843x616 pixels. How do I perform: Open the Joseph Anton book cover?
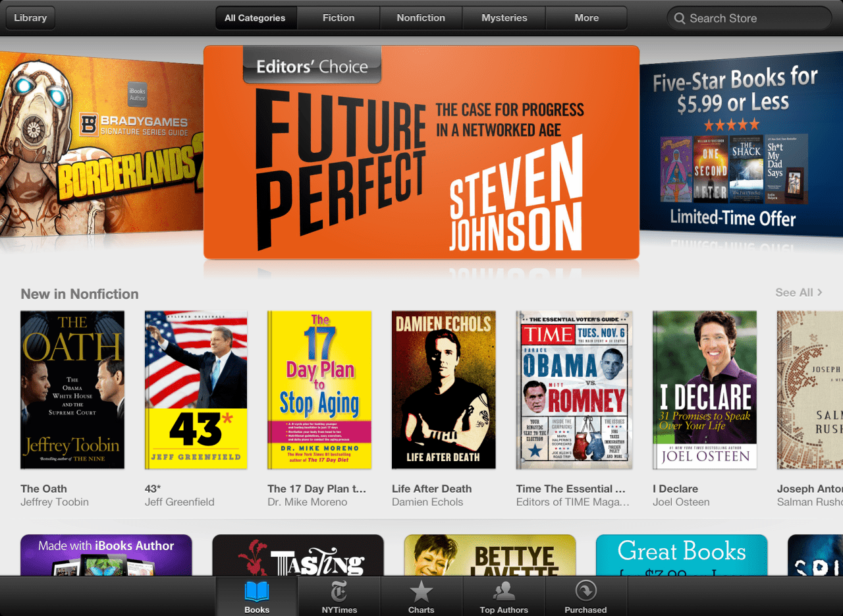(x=810, y=390)
